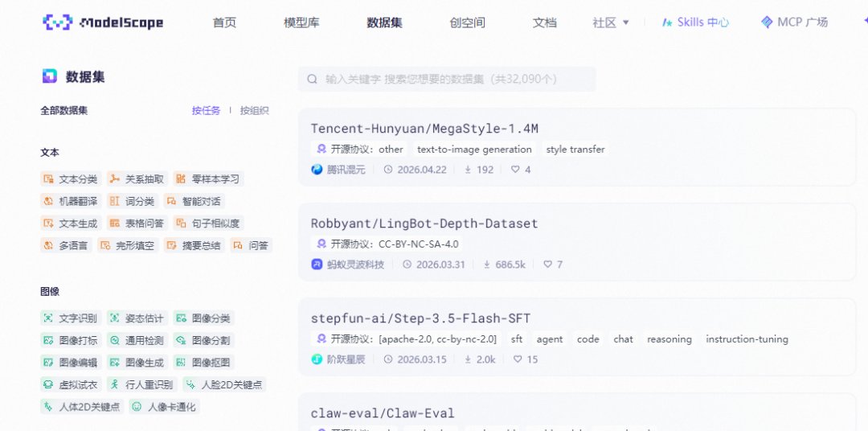
Task: Click the text-to-image generation tag
Action: [x=474, y=149]
